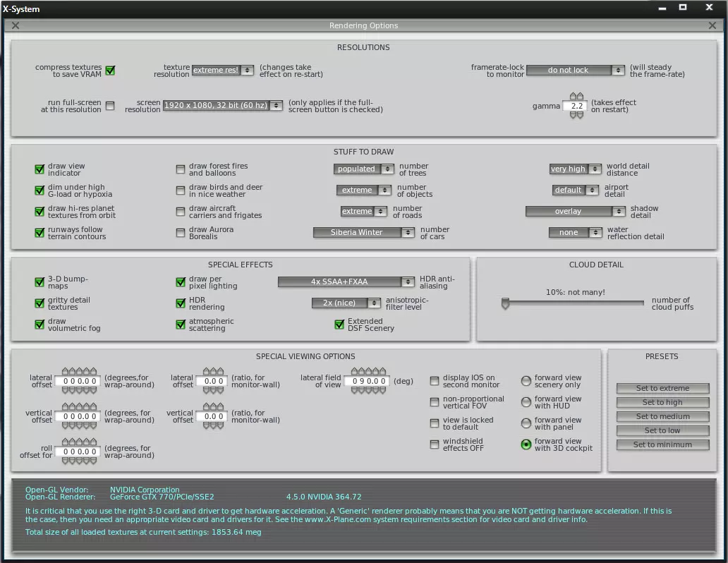
Task: Close Rendering Options with left X icon
Action: [16, 25]
